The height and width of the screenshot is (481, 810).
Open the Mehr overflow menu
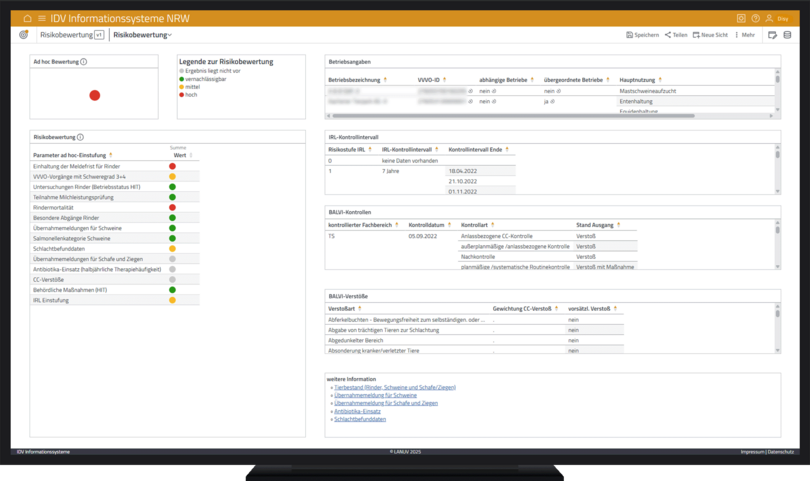click(x=745, y=35)
